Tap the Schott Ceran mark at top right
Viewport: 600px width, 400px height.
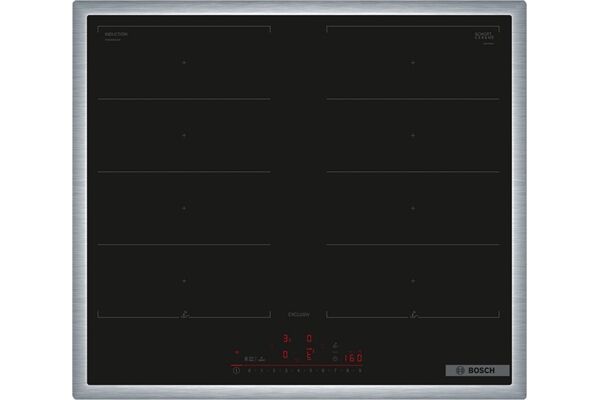[485, 36]
